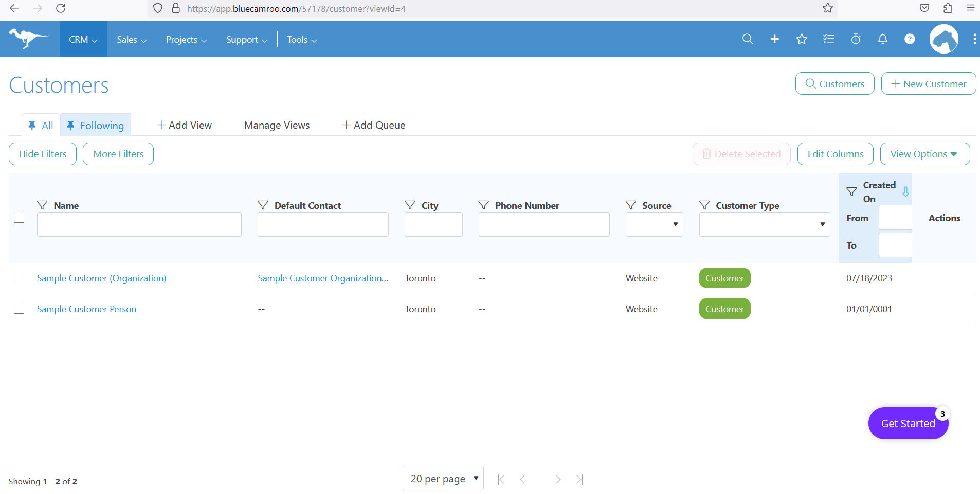Reload the page in the browser
The image size is (980, 494).
tap(61, 8)
